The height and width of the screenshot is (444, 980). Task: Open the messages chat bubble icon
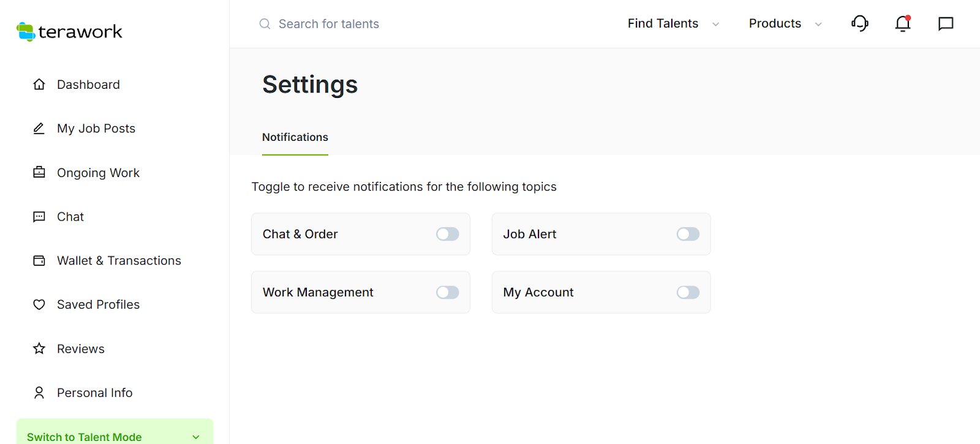tap(946, 24)
